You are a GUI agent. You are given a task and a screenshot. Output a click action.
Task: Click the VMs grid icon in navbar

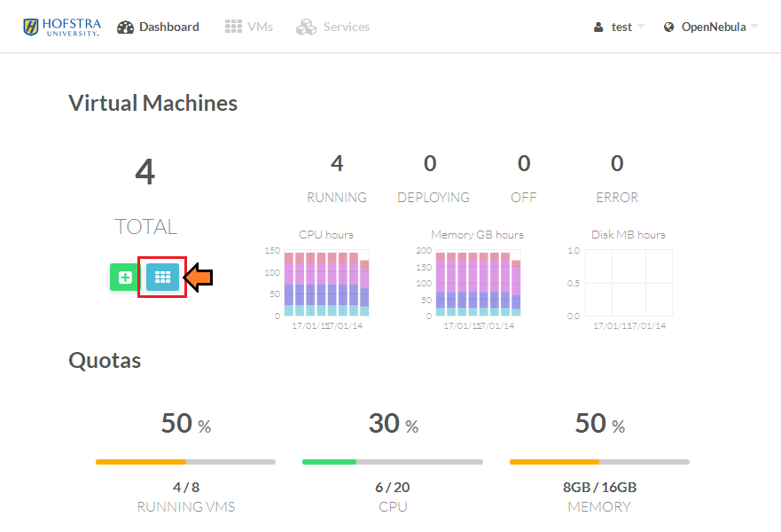233,27
